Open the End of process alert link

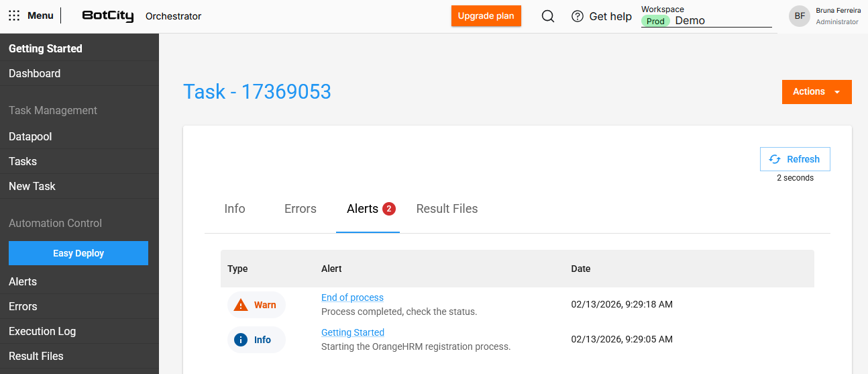point(352,297)
